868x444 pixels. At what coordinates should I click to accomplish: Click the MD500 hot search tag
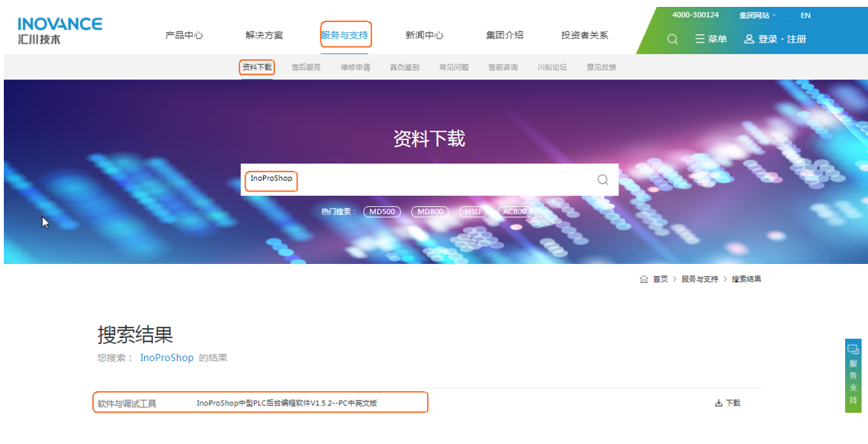pyautogui.click(x=382, y=211)
